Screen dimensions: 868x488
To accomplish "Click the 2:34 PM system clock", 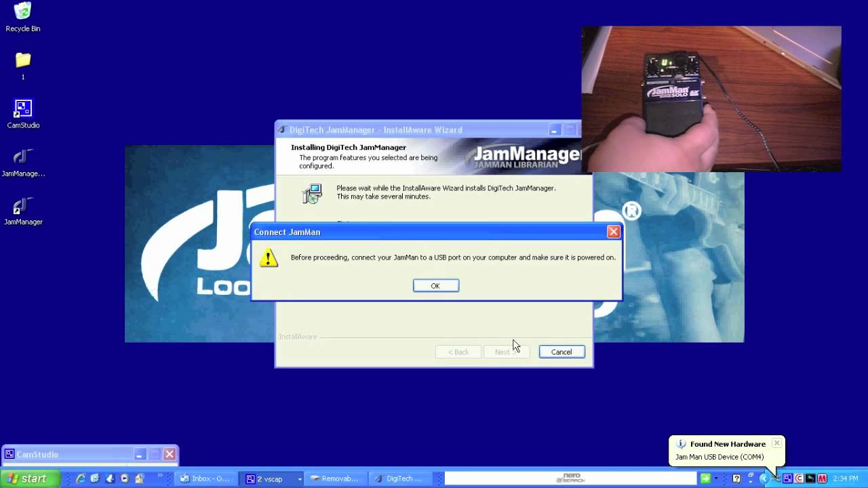I will point(846,479).
